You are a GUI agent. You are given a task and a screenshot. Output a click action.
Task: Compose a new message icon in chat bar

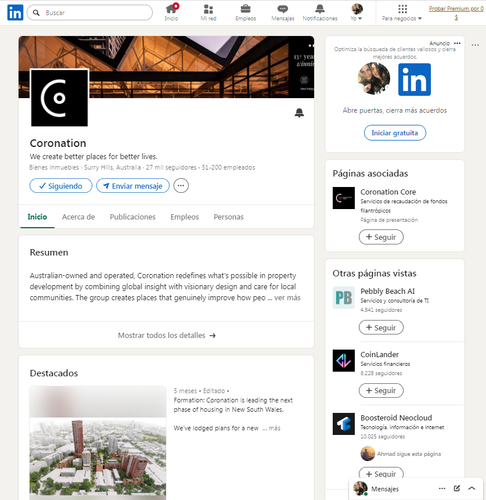pos(457,488)
